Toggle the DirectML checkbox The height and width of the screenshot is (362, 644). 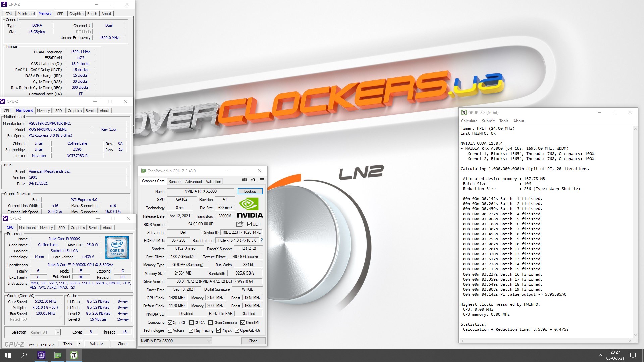(243, 323)
